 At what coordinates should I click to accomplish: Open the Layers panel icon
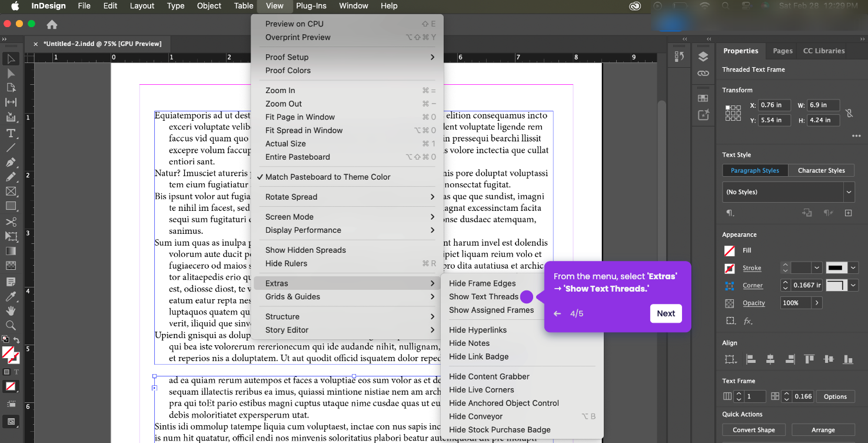(703, 57)
